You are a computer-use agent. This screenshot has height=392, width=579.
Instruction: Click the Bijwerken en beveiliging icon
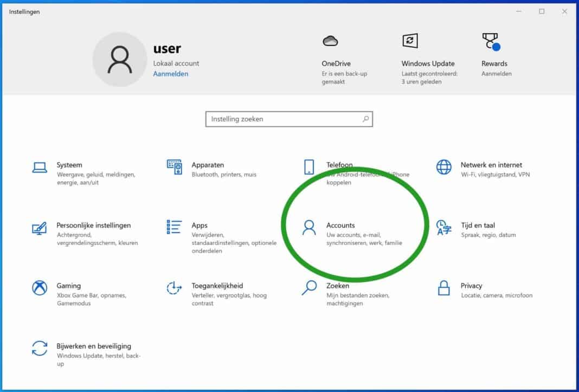click(40, 349)
